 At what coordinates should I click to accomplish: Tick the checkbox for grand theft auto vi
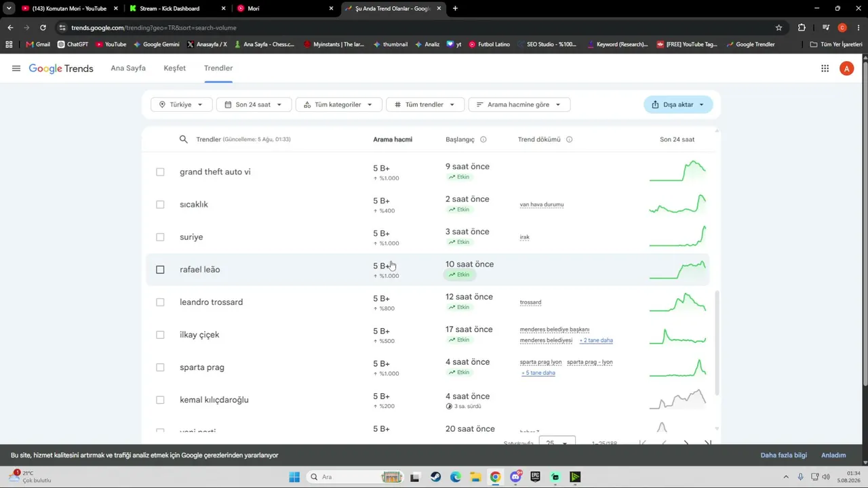(160, 172)
